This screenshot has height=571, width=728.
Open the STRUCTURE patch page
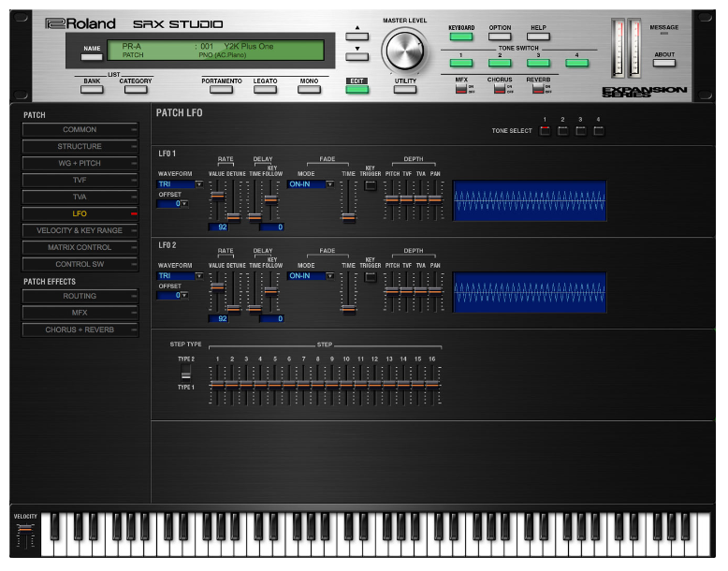[x=80, y=146]
